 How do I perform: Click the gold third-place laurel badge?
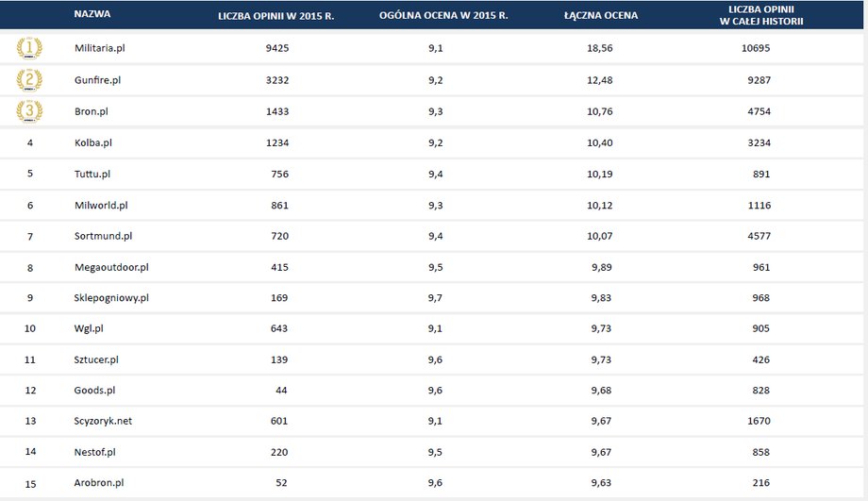click(x=29, y=111)
